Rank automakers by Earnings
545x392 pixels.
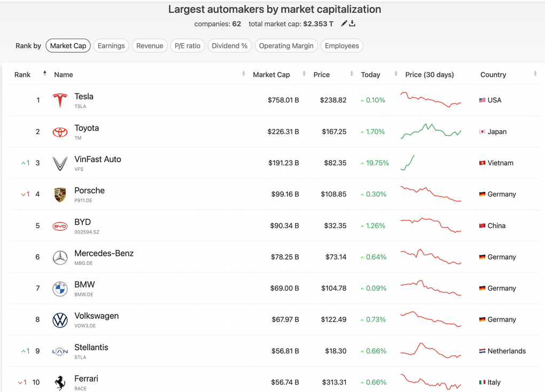coord(111,46)
